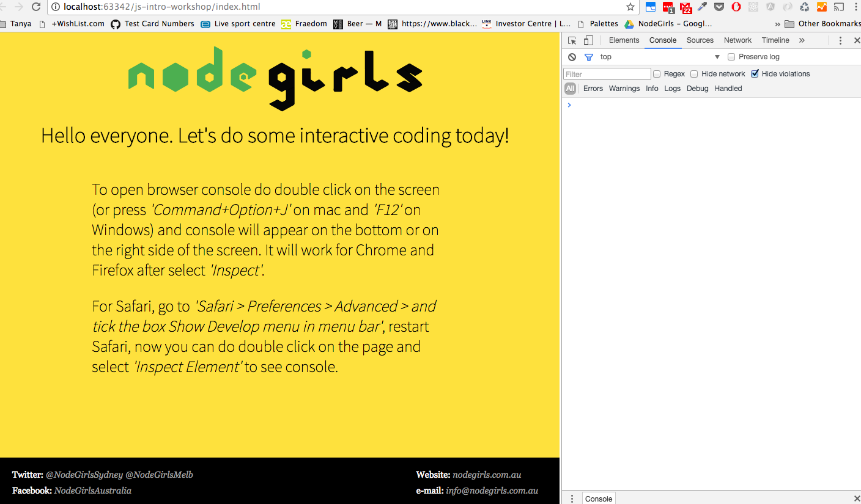Select the Console tab in DevTools

[x=663, y=40]
